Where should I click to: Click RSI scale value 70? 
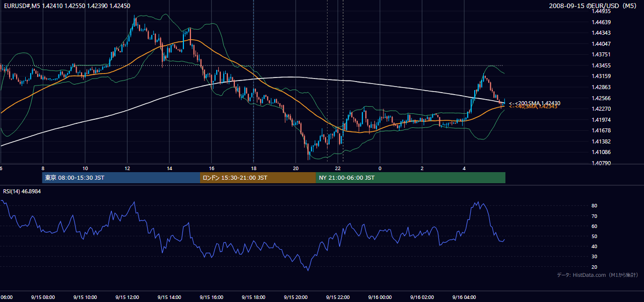coord(595,216)
